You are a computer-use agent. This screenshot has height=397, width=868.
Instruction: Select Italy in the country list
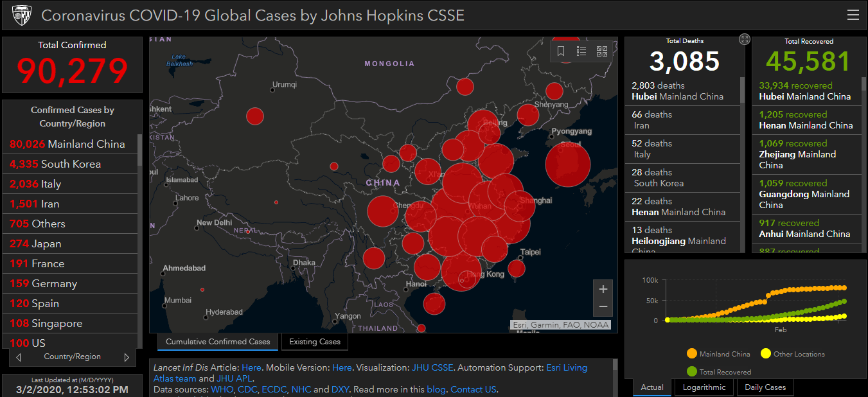(70, 184)
